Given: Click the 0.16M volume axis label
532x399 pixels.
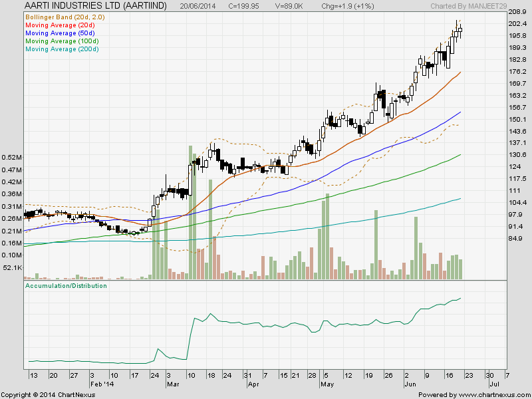Looking at the screenshot, I should [x=12, y=243].
